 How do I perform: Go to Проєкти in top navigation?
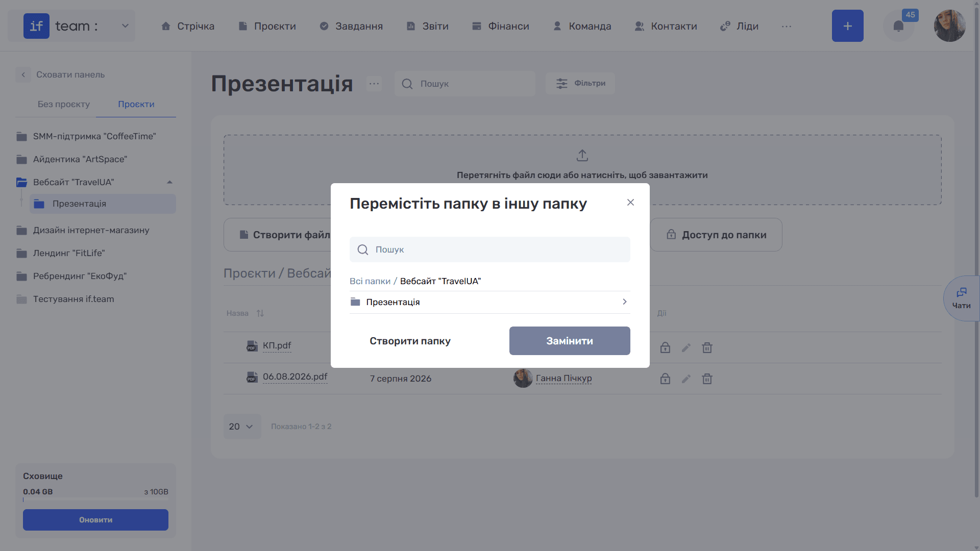267,26
